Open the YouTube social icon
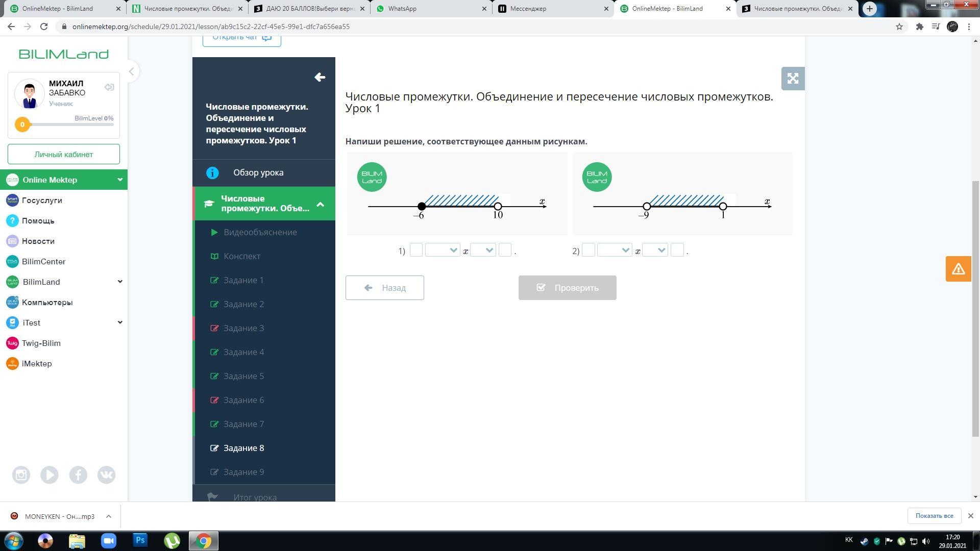The height and width of the screenshot is (551, 980). 50,475
